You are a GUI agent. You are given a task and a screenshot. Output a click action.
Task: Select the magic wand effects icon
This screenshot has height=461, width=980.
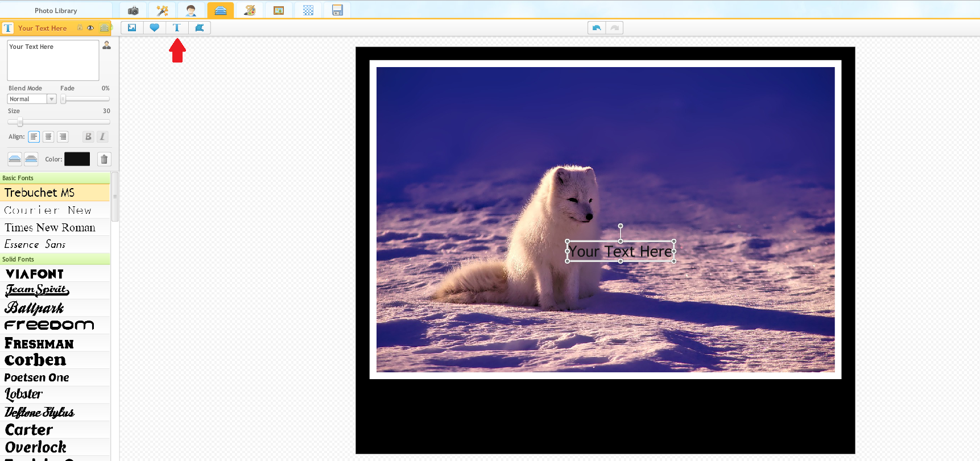coord(162,11)
